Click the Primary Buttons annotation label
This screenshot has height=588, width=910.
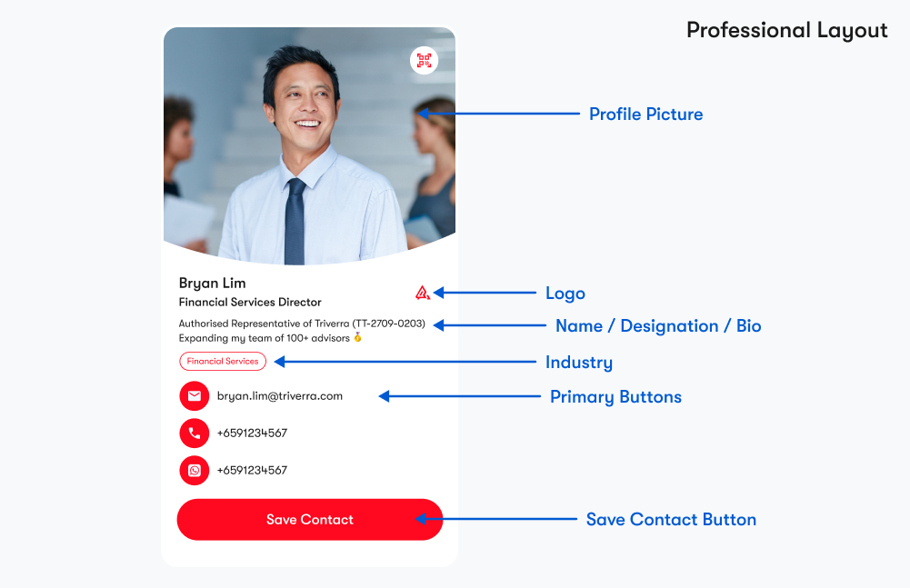click(x=615, y=397)
